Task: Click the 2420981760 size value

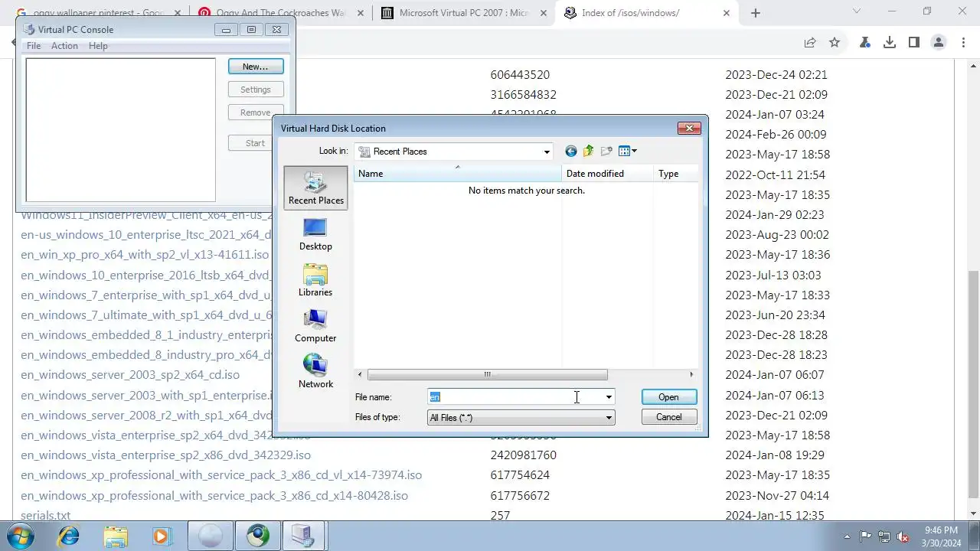Action: (x=524, y=455)
